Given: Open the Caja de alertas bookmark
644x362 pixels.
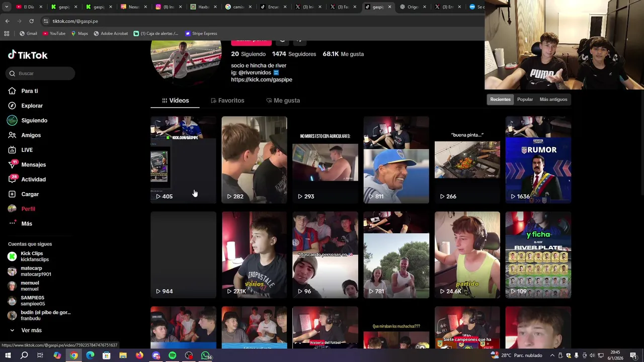Looking at the screenshot, I should (x=156, y=34).
